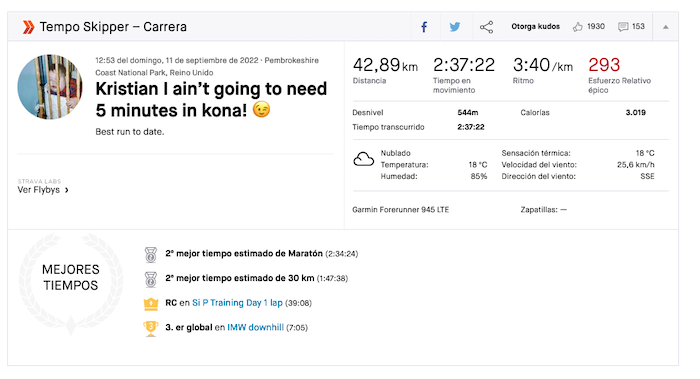Open the generic share icon

click(486, 27)
